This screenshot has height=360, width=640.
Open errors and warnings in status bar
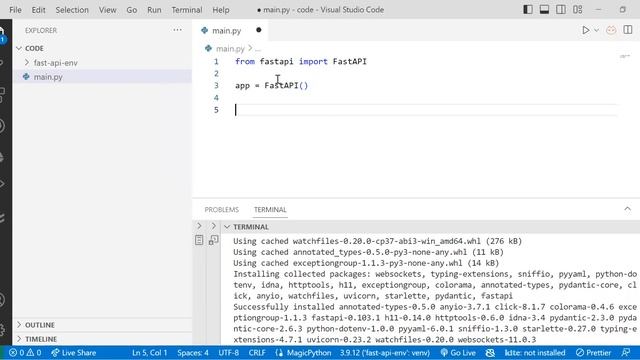tap(25, 353)
